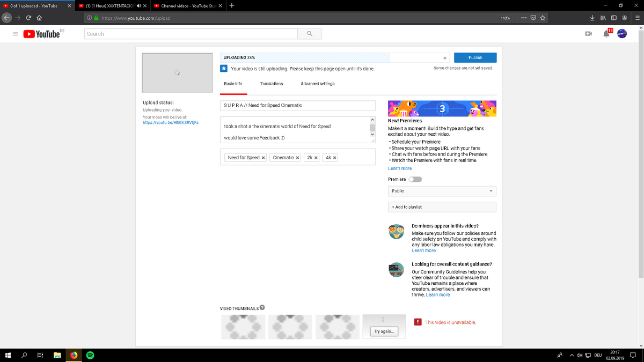Click the video title input field

(298, 106)
